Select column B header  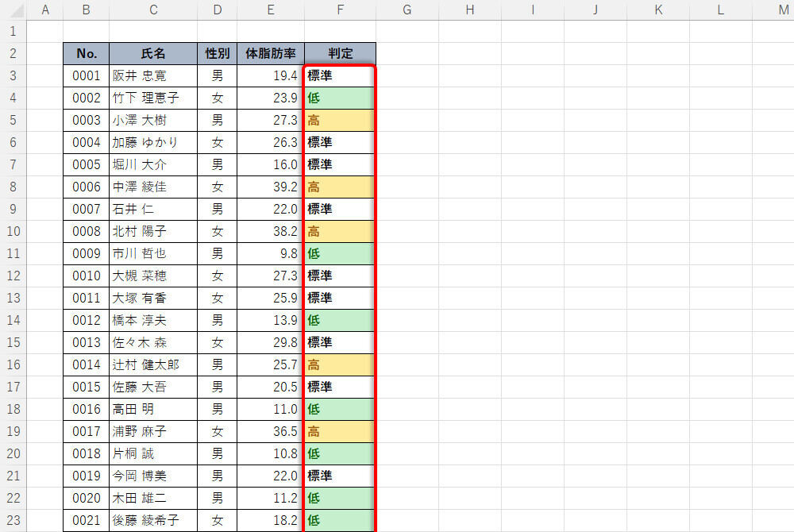[86, 10]
